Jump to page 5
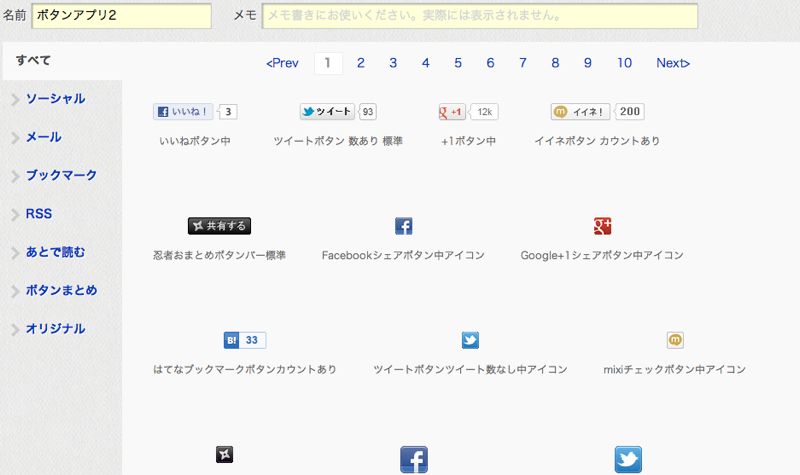The image size is (800, 475). point(458,63)
